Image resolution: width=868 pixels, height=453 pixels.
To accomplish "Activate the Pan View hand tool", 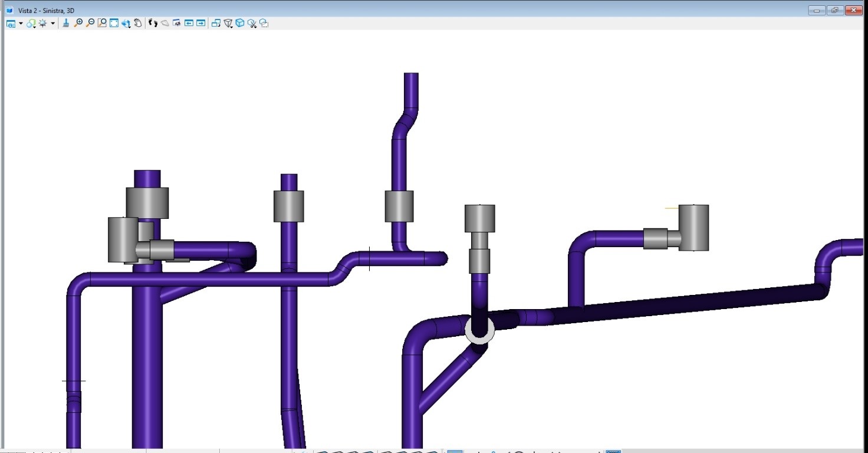I will tap(138, 24).
